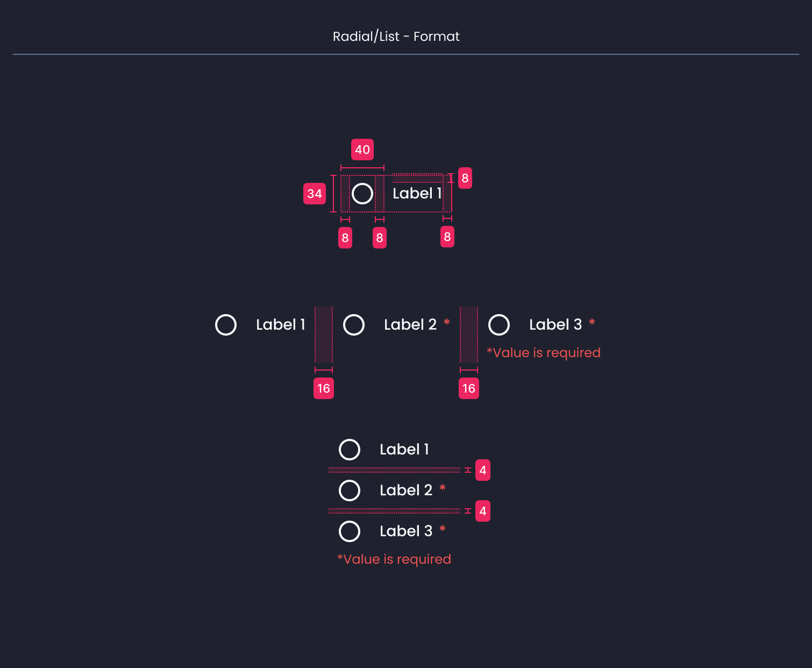The height and width of the screenshot is (668, 812).
Task: Select the required Label 2 radio button
Action: [x=354, y=324]
